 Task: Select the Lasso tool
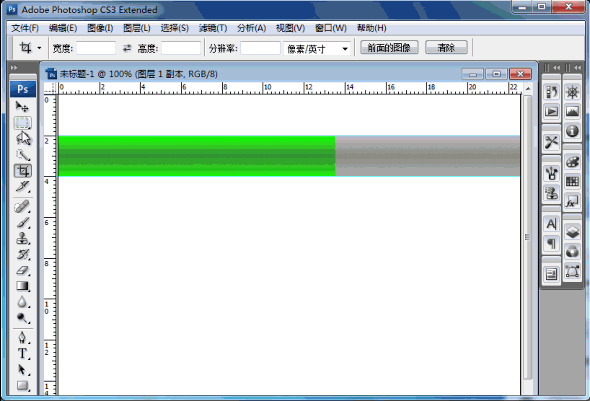(x=23, y=139)
